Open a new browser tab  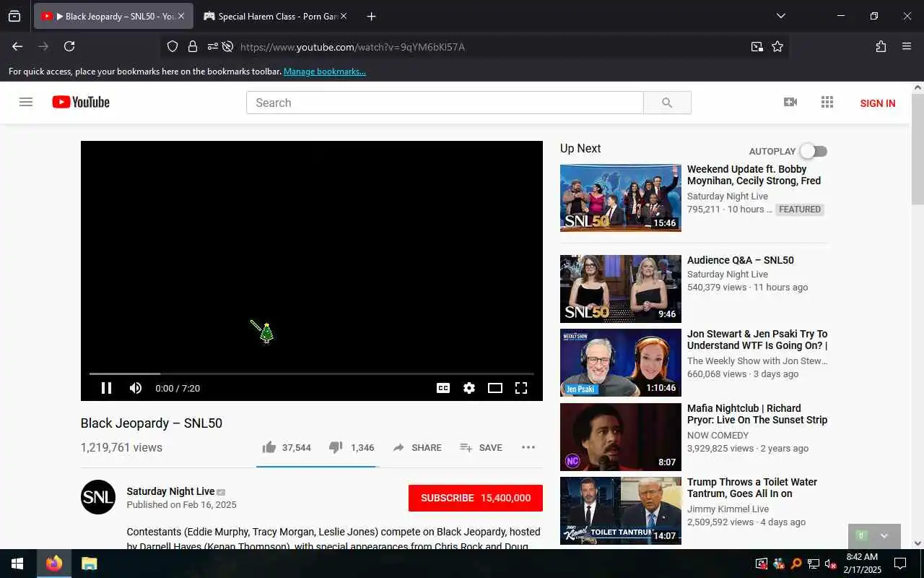(x=371, y=16)
